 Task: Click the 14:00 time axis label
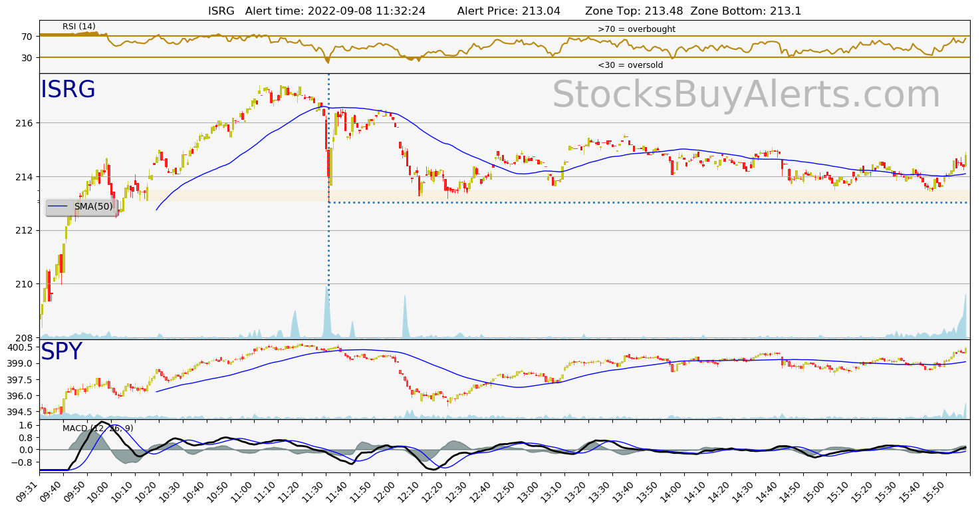point(672,491)
